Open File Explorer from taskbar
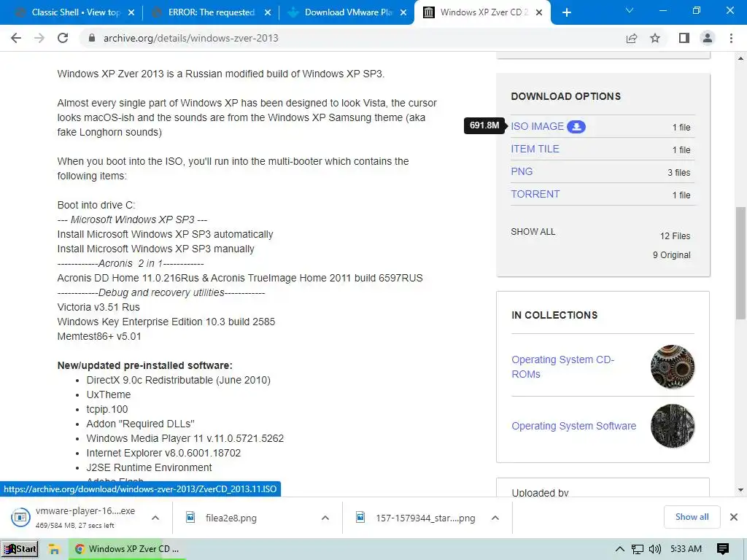This screenshot has width=747, height=560. pos(54,549)
